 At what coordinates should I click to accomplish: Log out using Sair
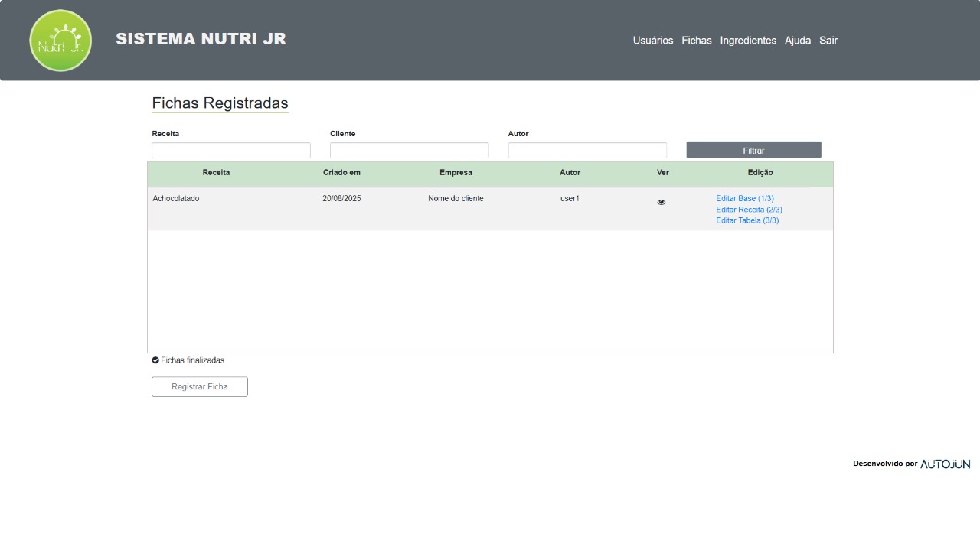tap(828, 41)
